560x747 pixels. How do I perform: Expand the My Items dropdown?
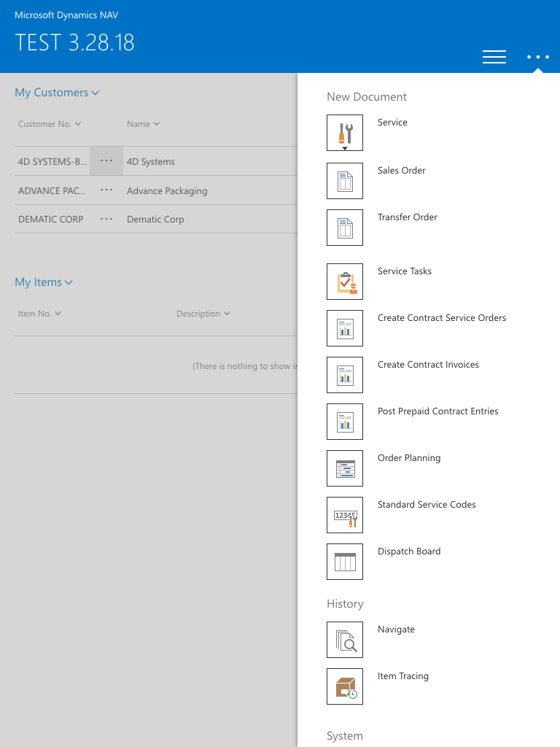[x=44, y=282]
